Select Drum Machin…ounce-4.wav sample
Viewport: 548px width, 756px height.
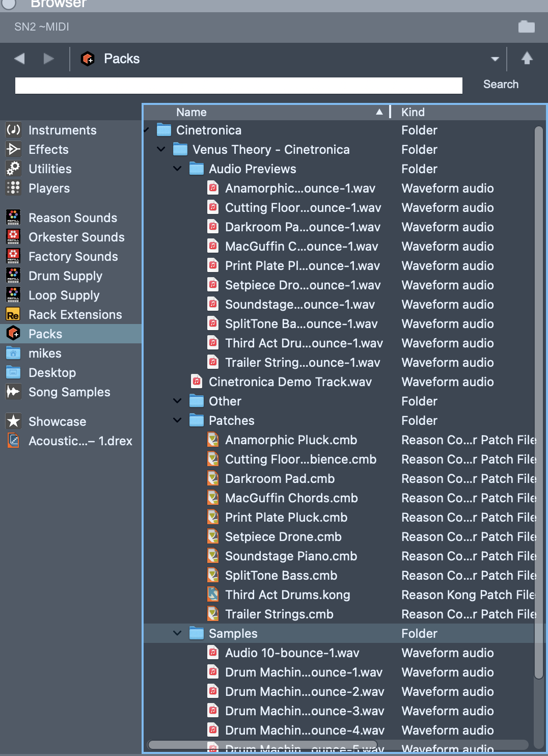click(339, 731)
